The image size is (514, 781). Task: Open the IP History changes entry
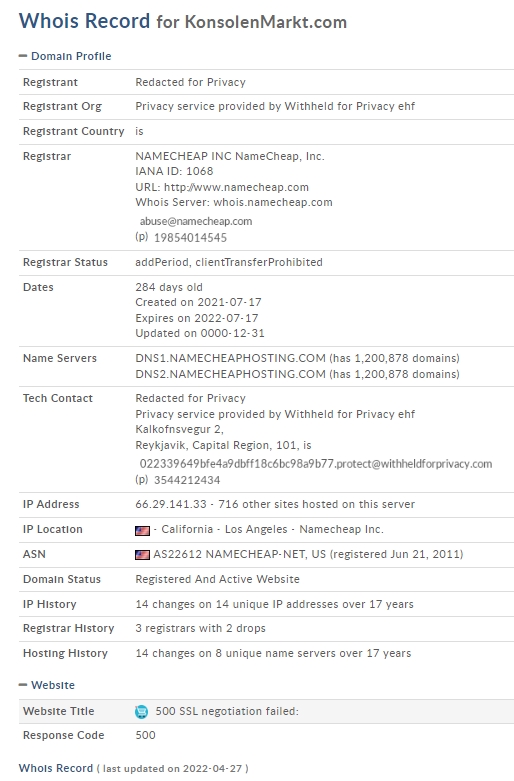(x=274, y=604)
